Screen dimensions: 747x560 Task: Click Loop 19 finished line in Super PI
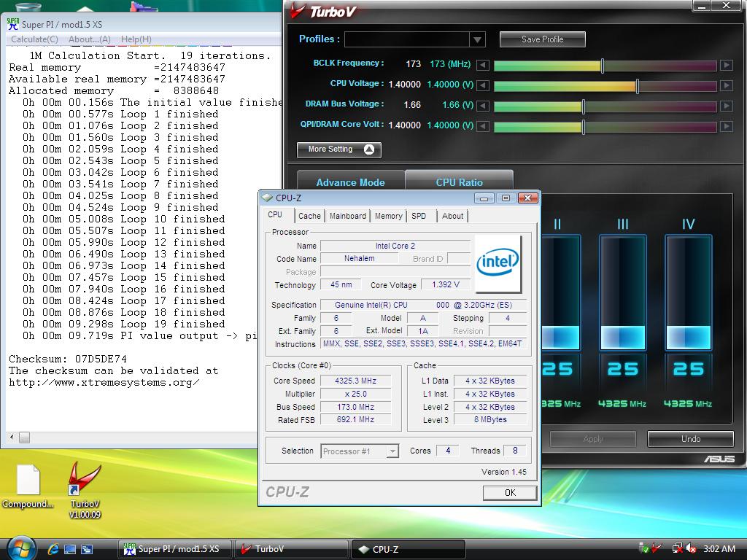[x=123, y=324]
